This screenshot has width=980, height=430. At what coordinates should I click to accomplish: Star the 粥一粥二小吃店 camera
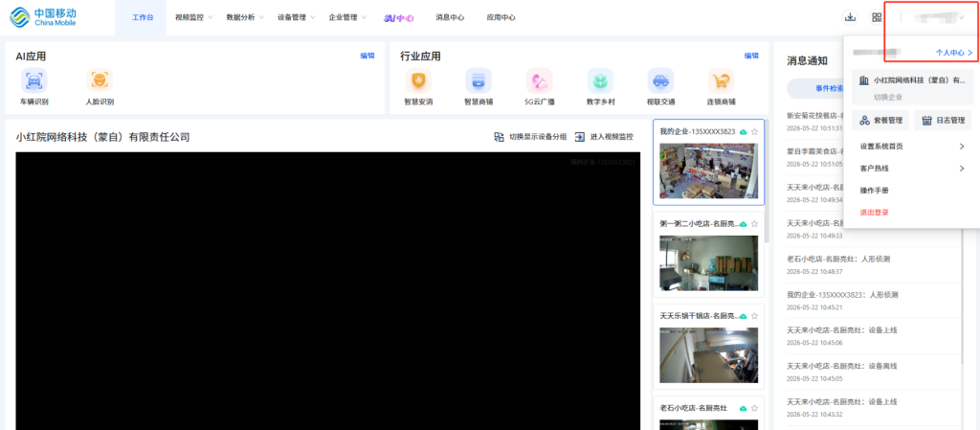click(x=754, y=224)
